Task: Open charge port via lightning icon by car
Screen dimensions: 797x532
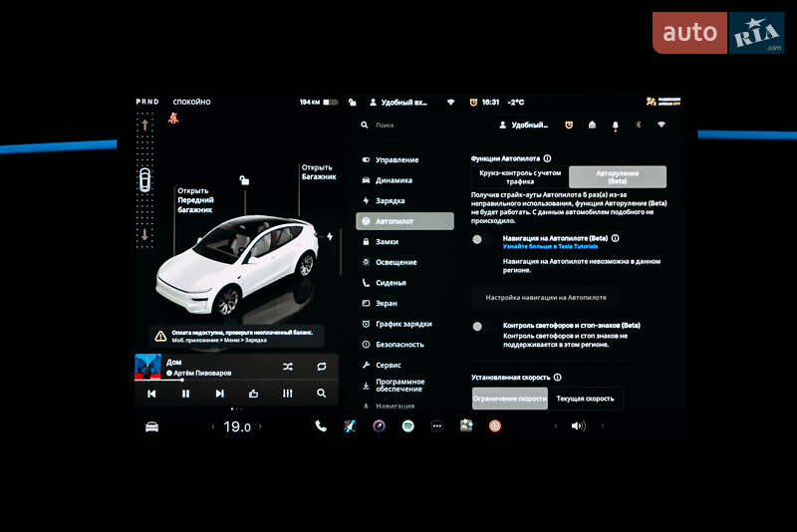Action: tap(330, 236)
